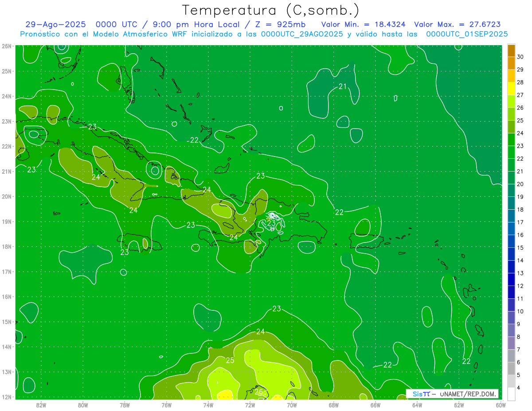This screenshot has width=532, height=411.
Task: Click the color bar label "28"
Action: tap(520, 82)
